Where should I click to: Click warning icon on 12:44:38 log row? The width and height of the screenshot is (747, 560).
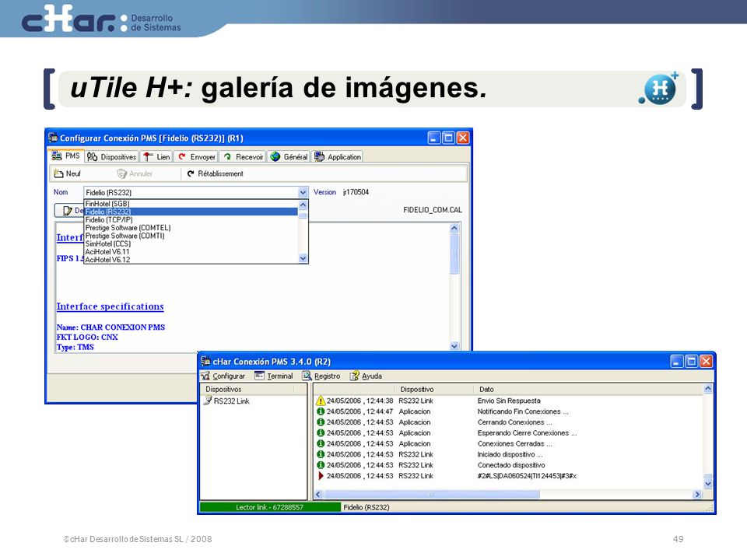(321, 401)
